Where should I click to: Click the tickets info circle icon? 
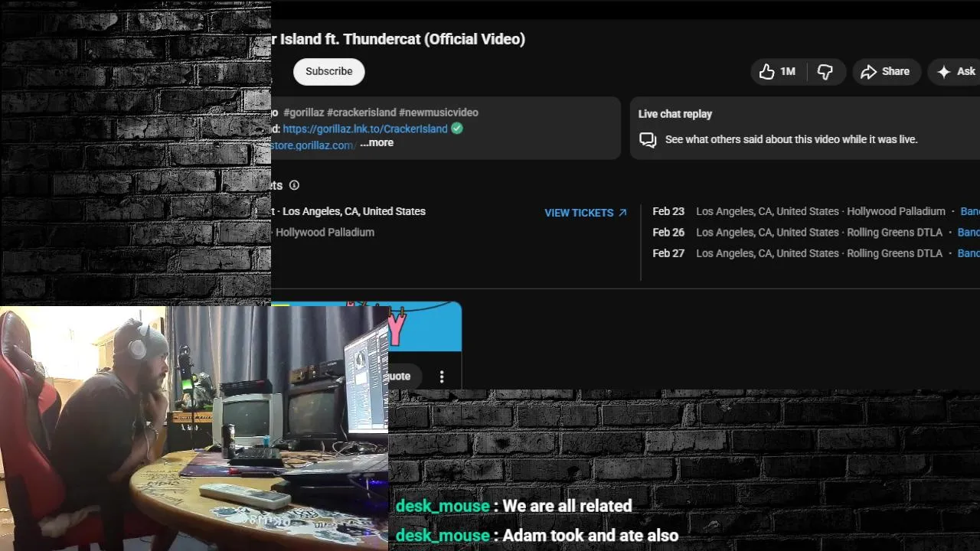coord(294,185)
